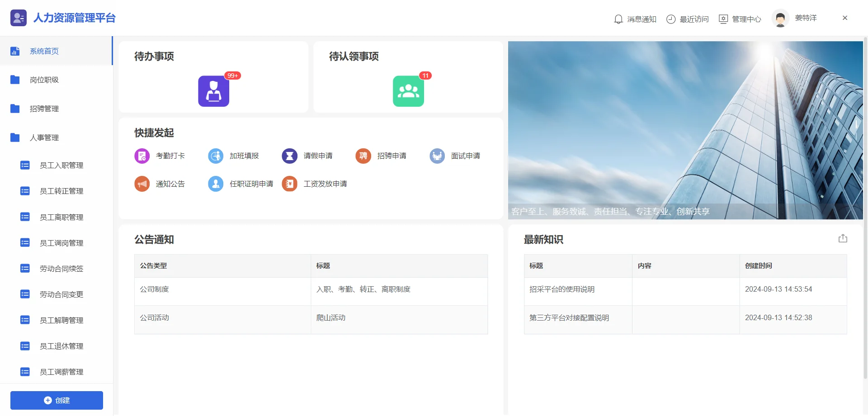Open 员工退休管理 in sidebar
The width and height of the screenshot is (868, 416).
click(x=56, y=346)
